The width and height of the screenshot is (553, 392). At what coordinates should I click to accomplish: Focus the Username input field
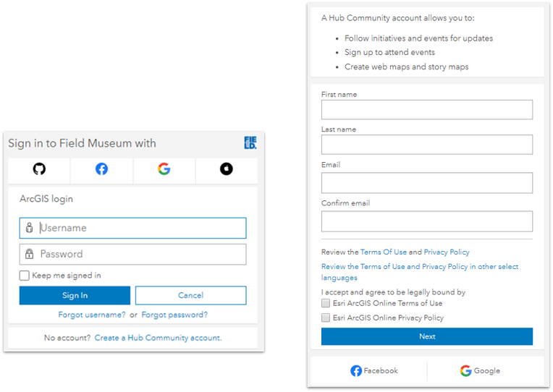(133, 228)
